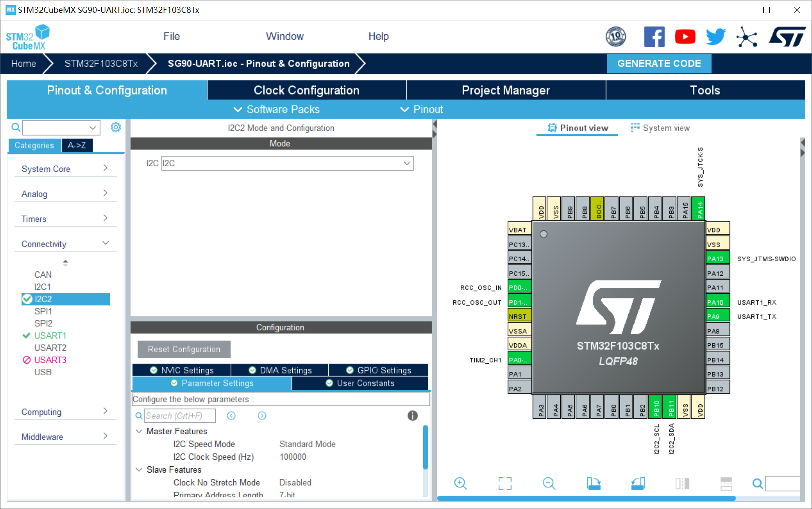
Task: Zoom in on the pinout view
Action: point(461,483)
